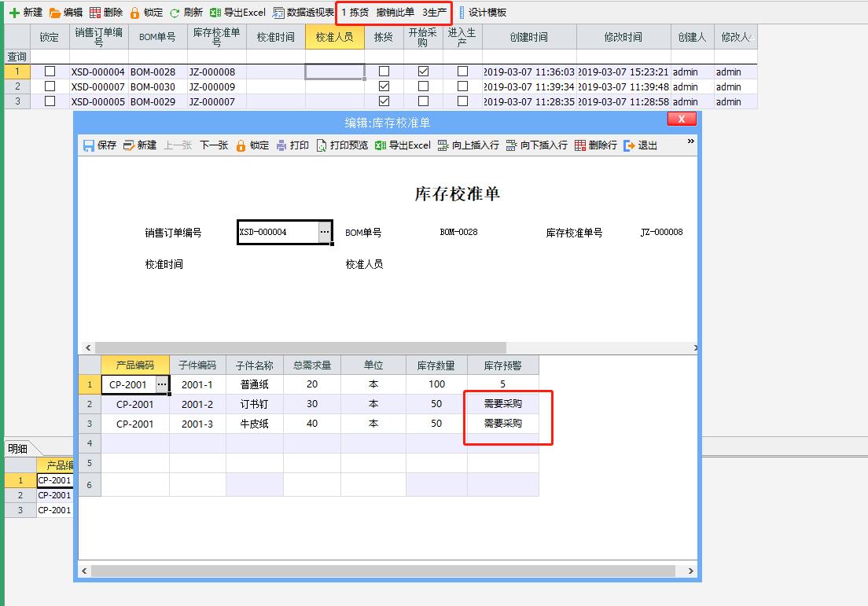Close the 编辑:库存校准单 dialog with red X
Image resolution: width=868 pixels, height=606 pixels.
(682, 119)
